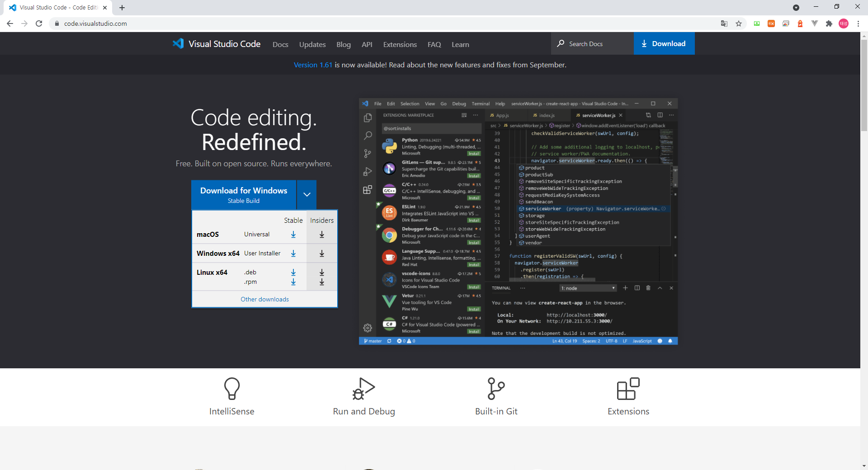The height and width of the screenshot is (470, 868).
Task: Download Windows x64 Insiders build
Action: tap(322, 254)
